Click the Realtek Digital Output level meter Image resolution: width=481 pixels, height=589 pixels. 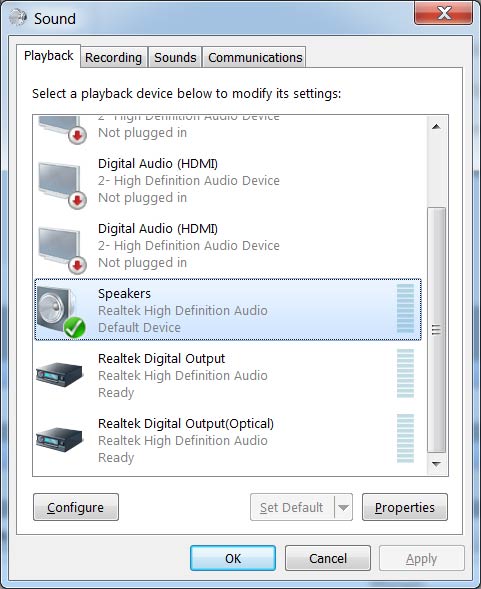(x=405, y=373)
